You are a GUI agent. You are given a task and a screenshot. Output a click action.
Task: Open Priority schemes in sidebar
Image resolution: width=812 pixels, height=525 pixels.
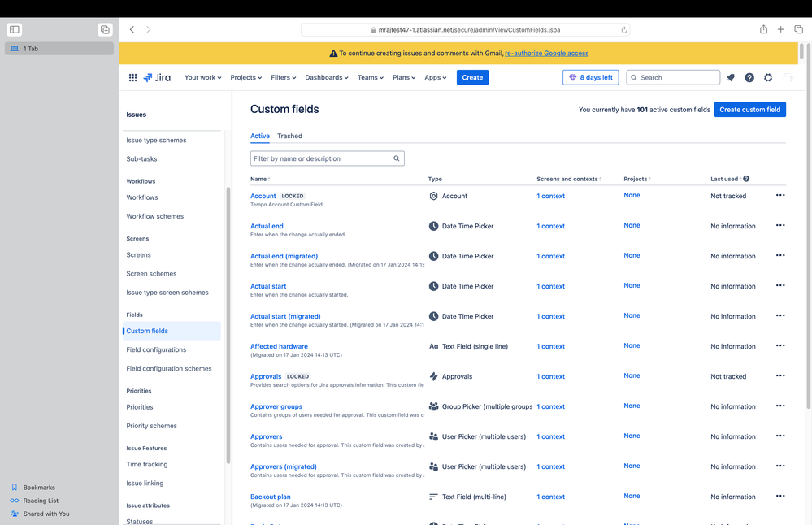pos(152,426)
